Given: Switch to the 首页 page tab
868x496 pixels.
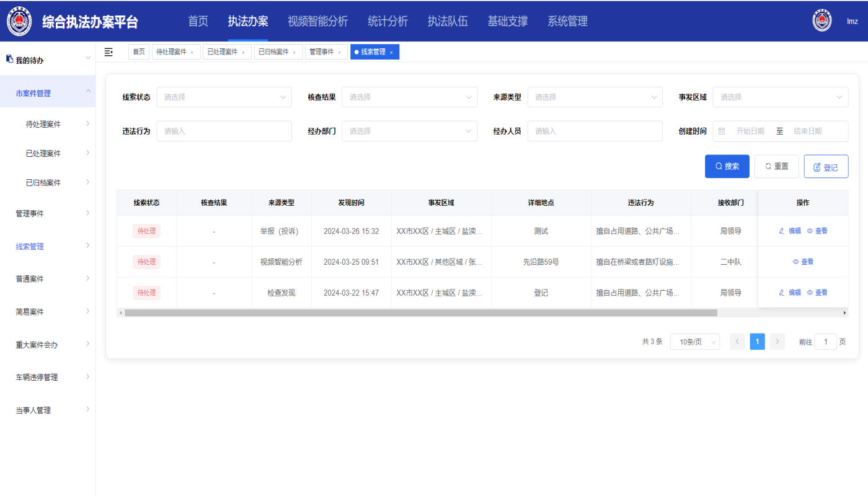Looking at the screenshot, I should pyautogui.click(x=139, y=52).
